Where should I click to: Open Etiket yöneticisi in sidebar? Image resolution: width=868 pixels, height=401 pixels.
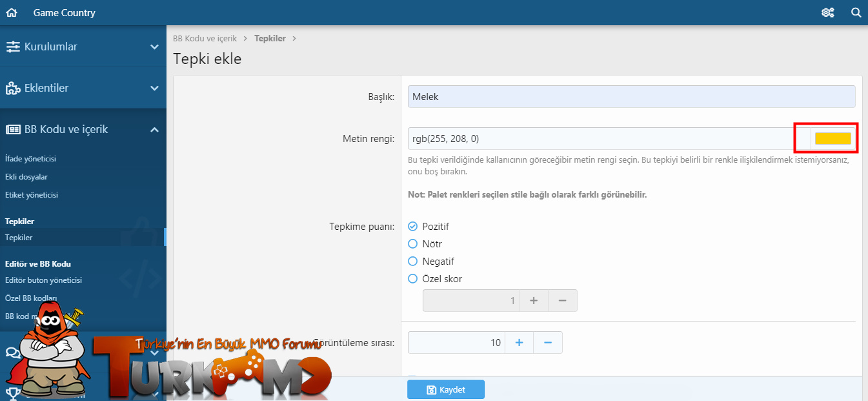32,194
